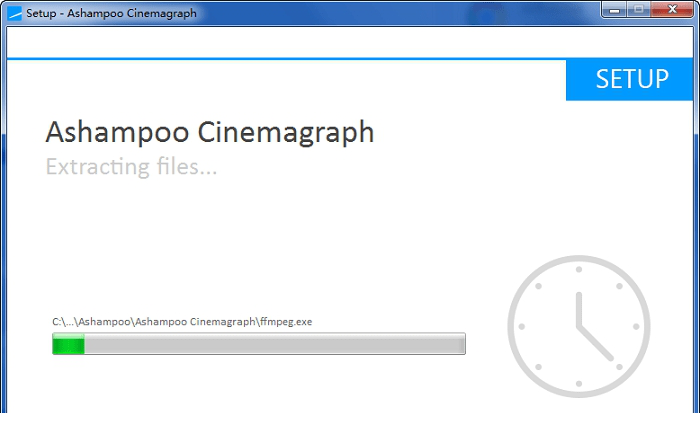
Task: Click the disabled maximize button
Action: pyautogui.click(x=639, y=9)
